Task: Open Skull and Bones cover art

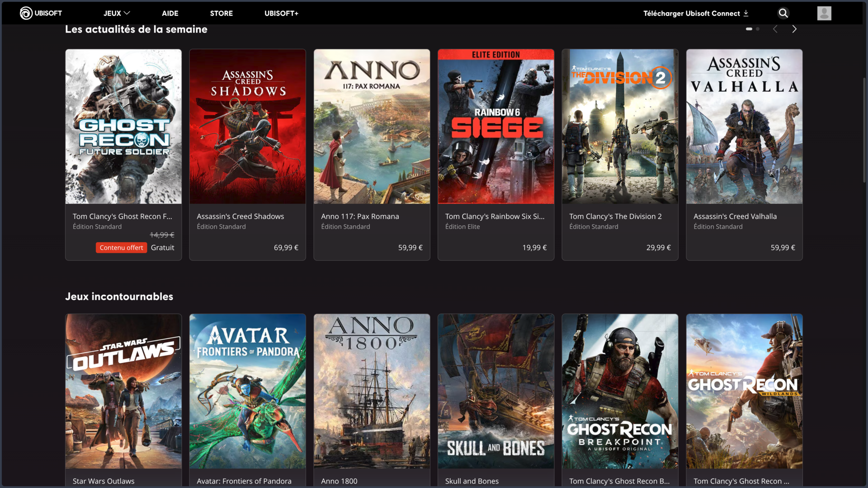Action: coord(496,391)
